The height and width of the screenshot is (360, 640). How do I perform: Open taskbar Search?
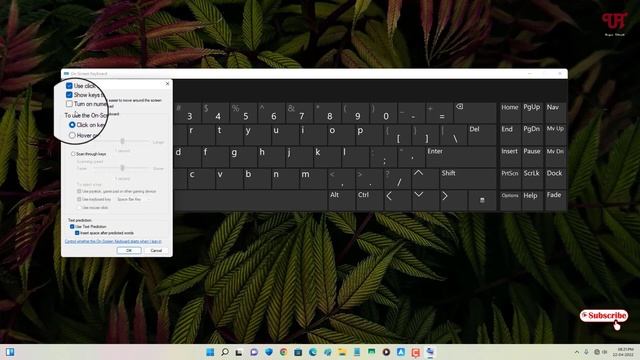[x=224, y=352]
